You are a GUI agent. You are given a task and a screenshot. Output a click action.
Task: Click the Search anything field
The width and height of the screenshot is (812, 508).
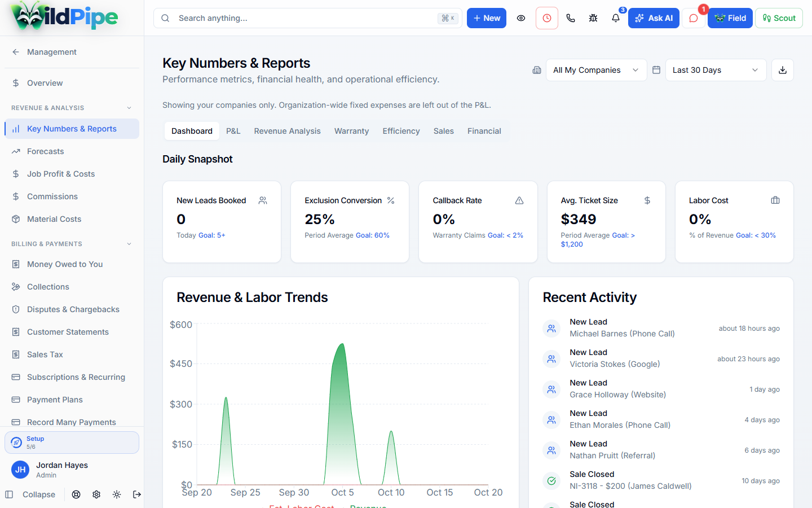(308, 18)
